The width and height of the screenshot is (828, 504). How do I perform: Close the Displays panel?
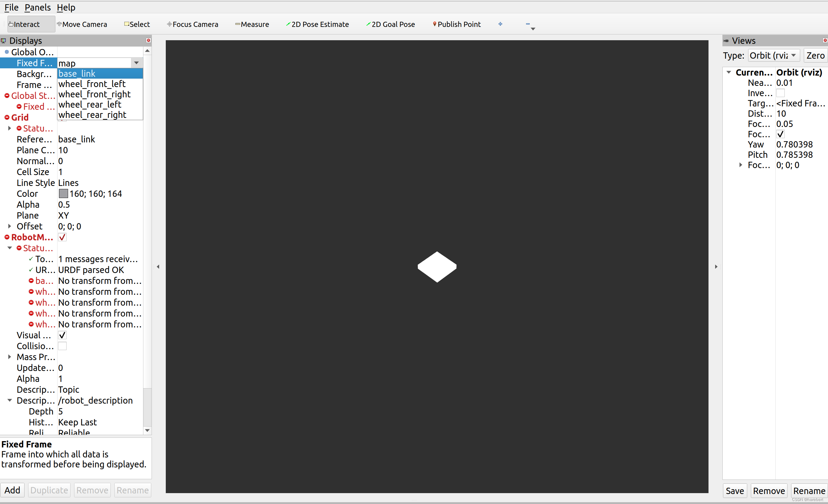(148, 40)
